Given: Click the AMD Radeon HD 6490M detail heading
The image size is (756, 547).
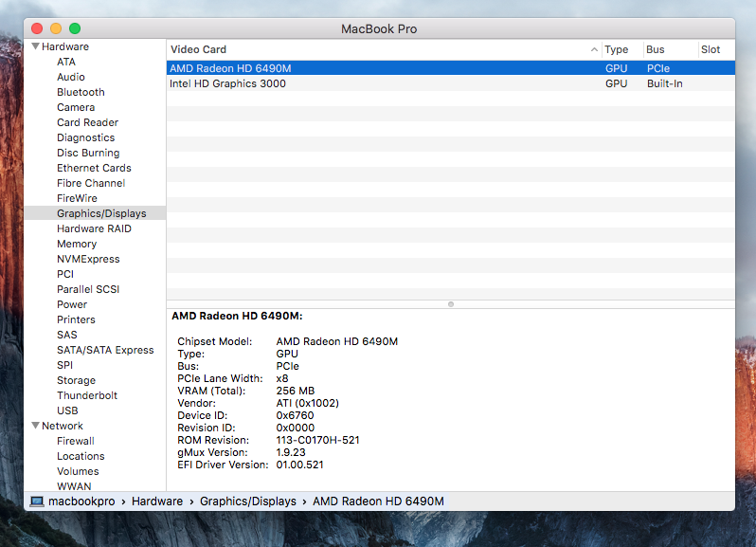Looking at the screenshot, I should (237, 316).
